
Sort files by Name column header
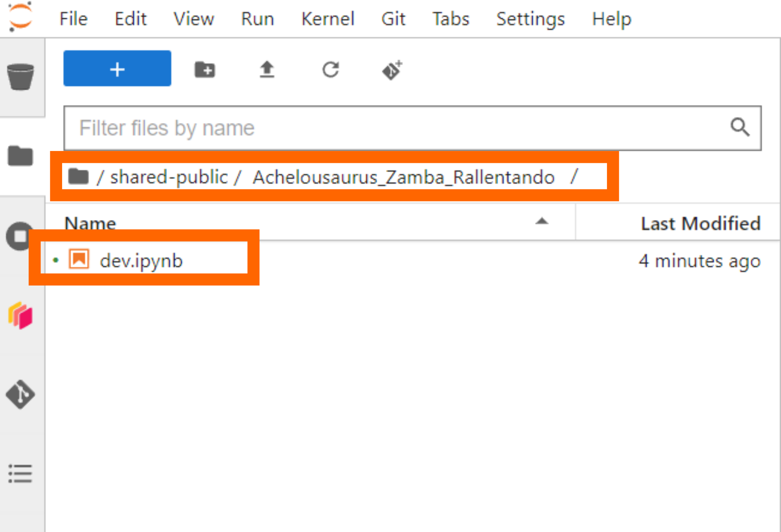pyautogui.click(x=90, y=223)
